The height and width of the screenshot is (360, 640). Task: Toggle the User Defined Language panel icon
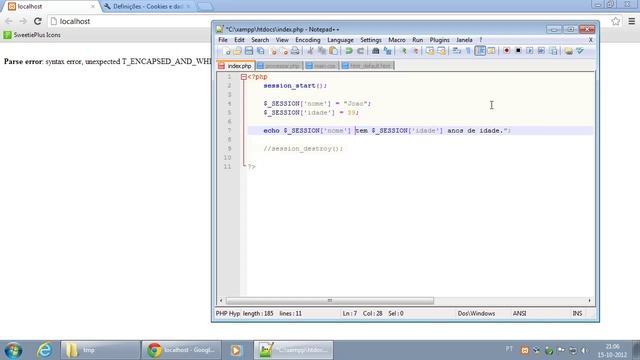pos(491,51)
